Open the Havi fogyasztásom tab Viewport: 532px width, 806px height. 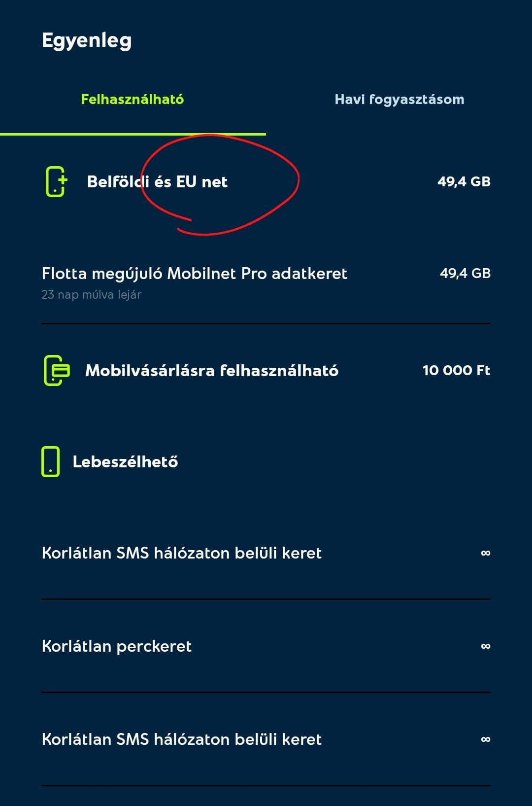(x=399, y=100)
